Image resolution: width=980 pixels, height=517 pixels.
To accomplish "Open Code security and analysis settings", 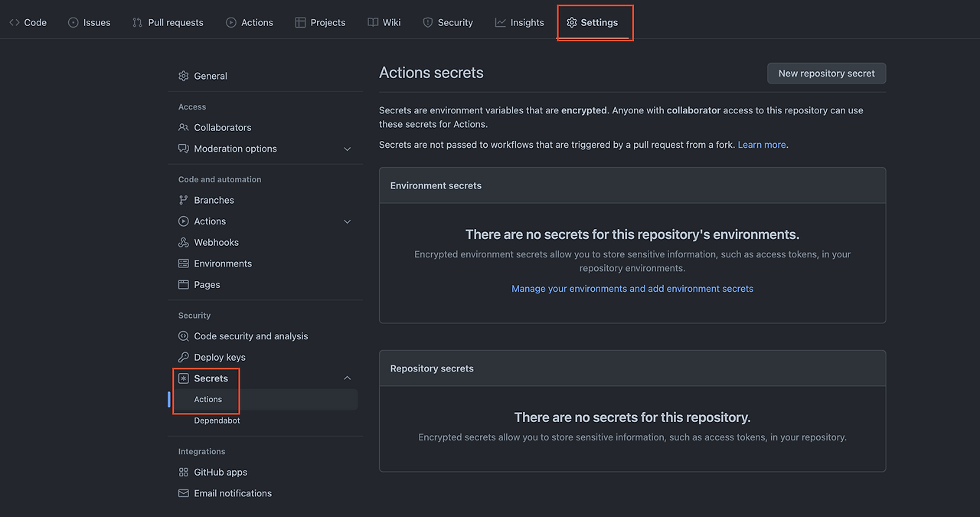I will 251,335.
